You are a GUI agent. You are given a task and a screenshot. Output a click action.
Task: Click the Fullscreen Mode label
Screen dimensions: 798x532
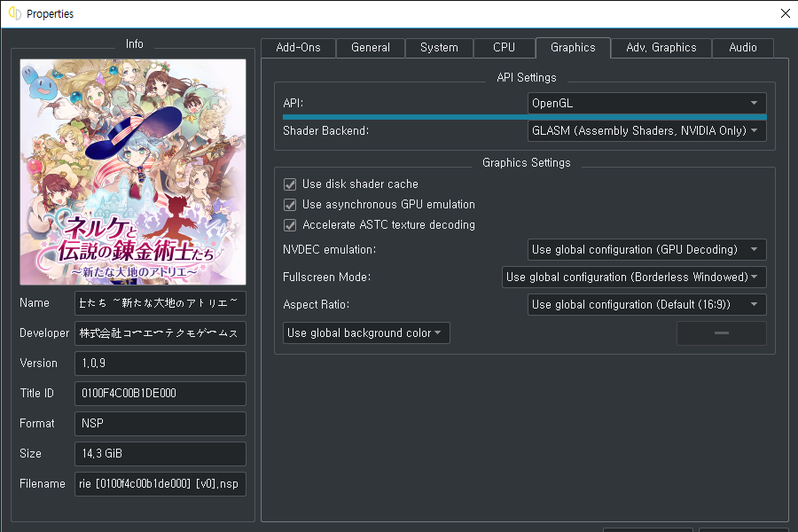pyautogui.click(x=326, y=278)
